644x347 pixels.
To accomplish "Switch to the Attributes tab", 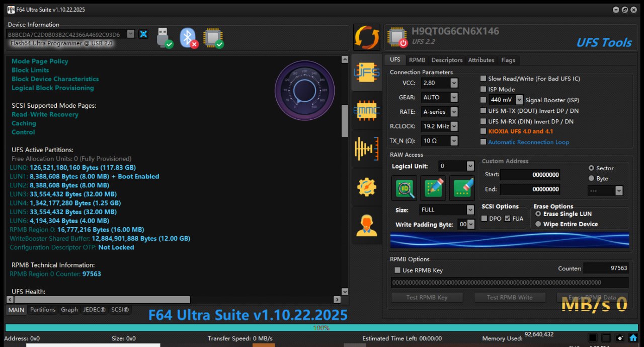I will point(481,60).
